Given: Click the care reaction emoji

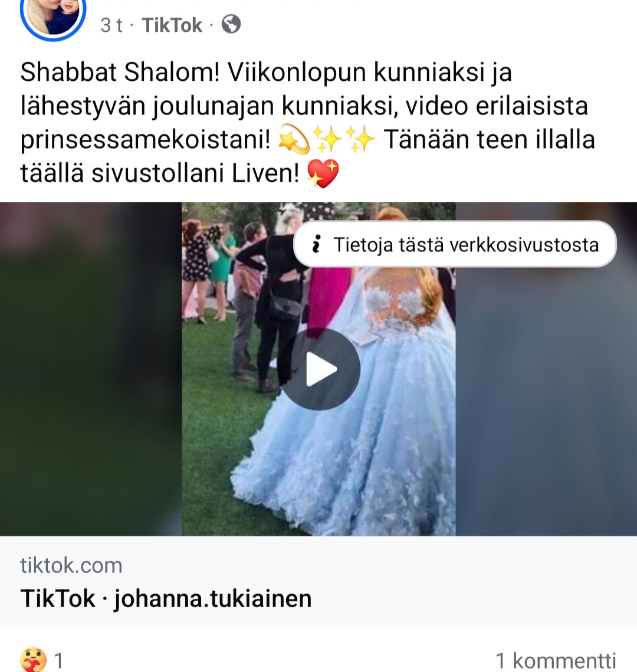Looking at the screenshot, I should click(x=33, y=660).
